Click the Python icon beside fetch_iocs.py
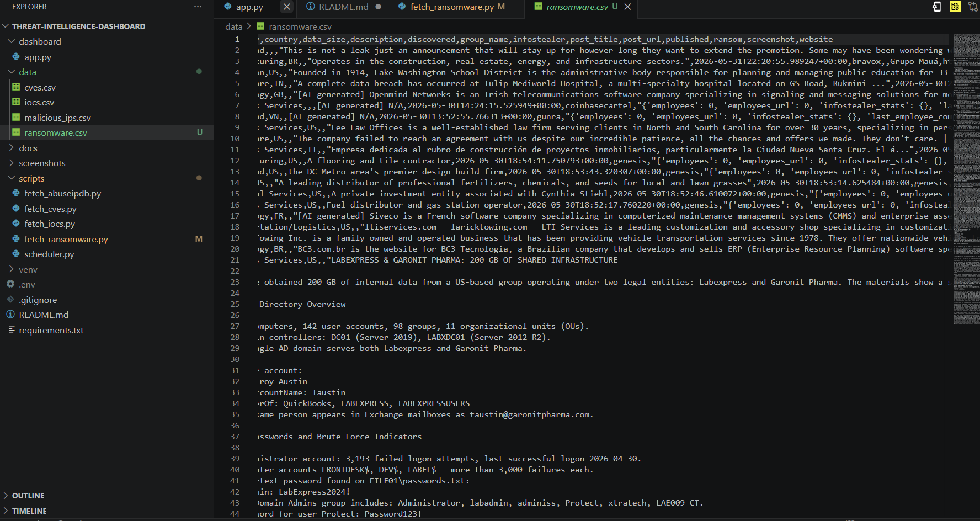The height and width of the screenshot is (521, 980). (16, 224)
